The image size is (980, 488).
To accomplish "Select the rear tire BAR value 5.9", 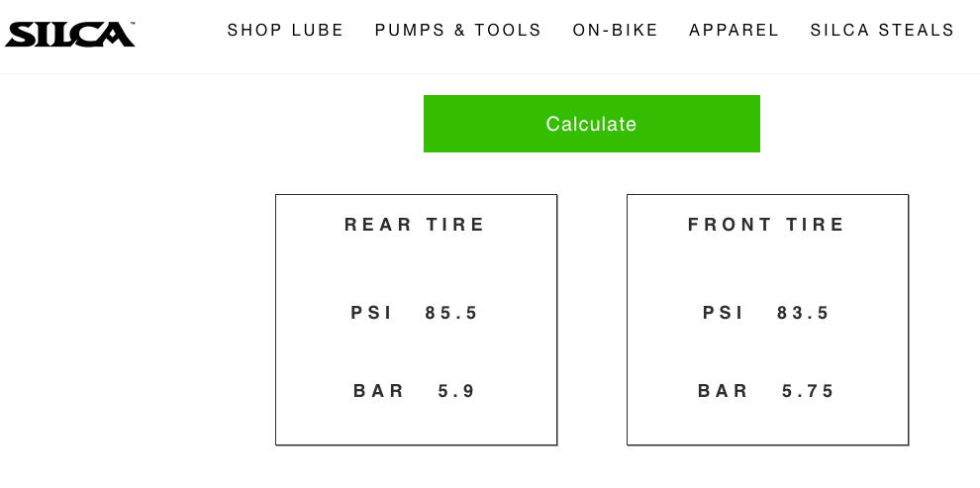I will (457, 391).
